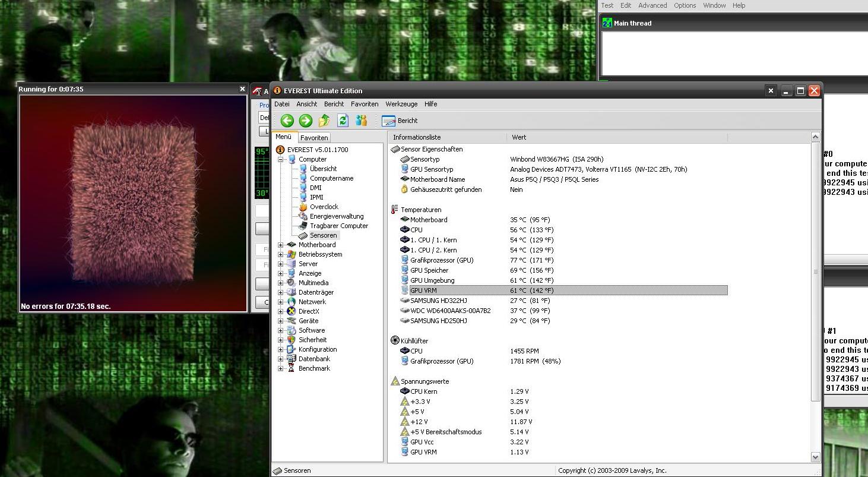Open the Datei menu
The image size is (868, 477).
tap(282, 104)
